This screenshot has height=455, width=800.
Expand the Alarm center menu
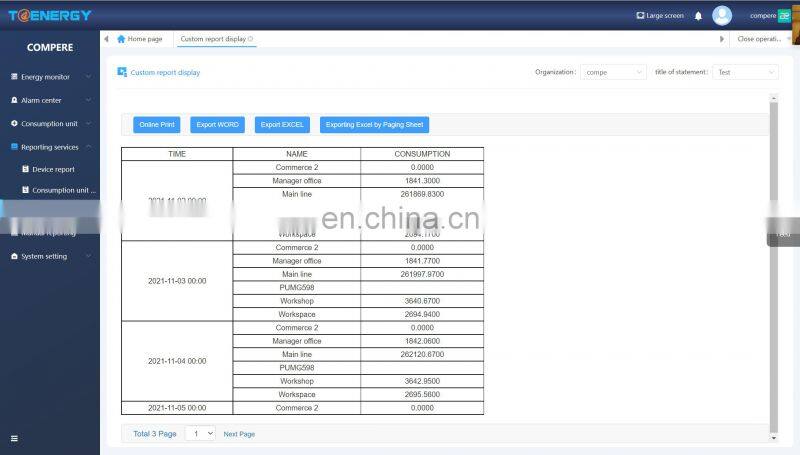pyautogui.click(x=50, y=100)
